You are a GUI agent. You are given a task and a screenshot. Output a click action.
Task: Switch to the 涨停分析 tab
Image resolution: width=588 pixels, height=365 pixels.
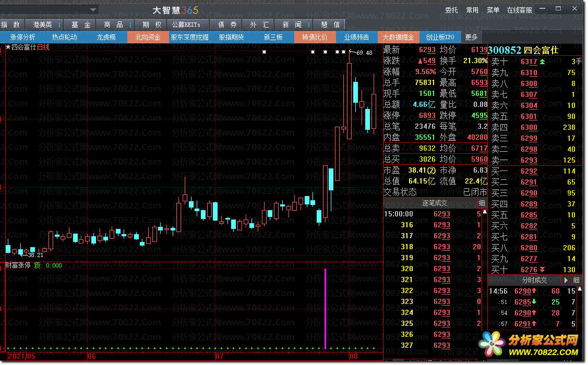click(22, 37)
